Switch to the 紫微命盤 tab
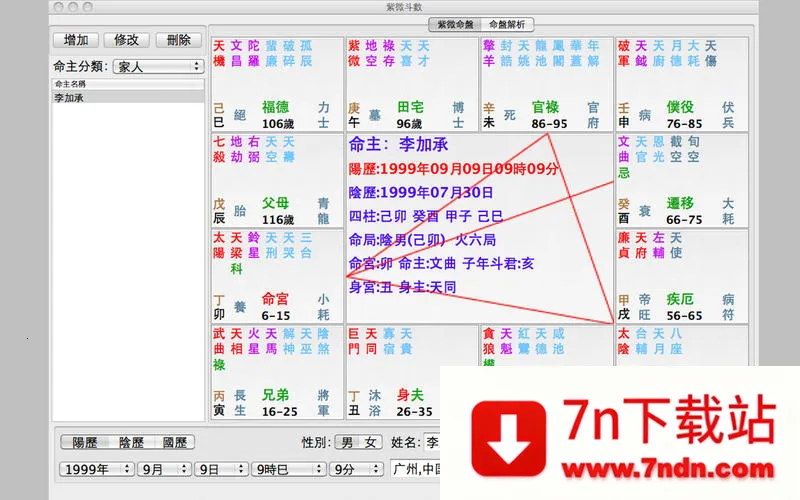Image resolution: width=800 pixels, height=500 pixels. [x=454, y=24]
